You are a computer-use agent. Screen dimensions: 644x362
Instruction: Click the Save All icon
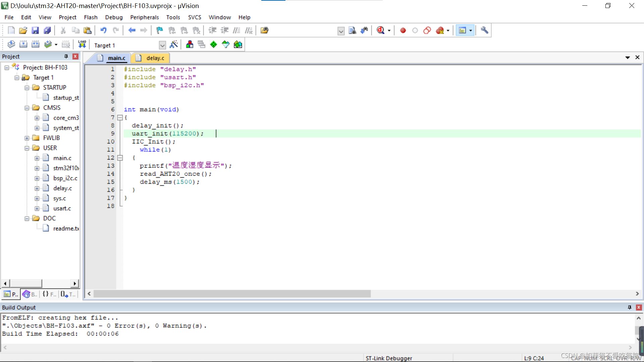[47, 31]
